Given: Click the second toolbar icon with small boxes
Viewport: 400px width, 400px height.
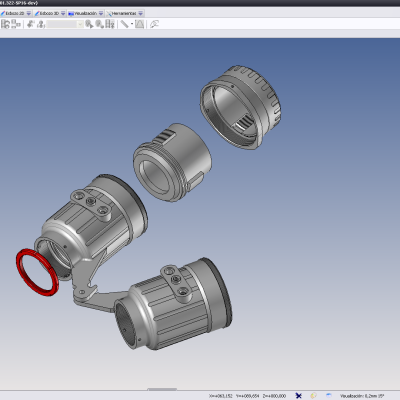Looking at the screenshot, I should [16, 24].
